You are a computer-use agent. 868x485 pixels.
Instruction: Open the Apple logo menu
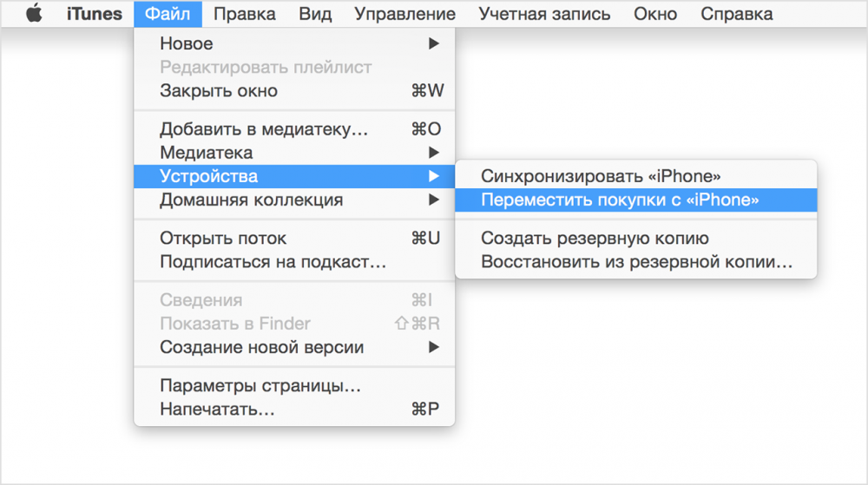(34, 14)
